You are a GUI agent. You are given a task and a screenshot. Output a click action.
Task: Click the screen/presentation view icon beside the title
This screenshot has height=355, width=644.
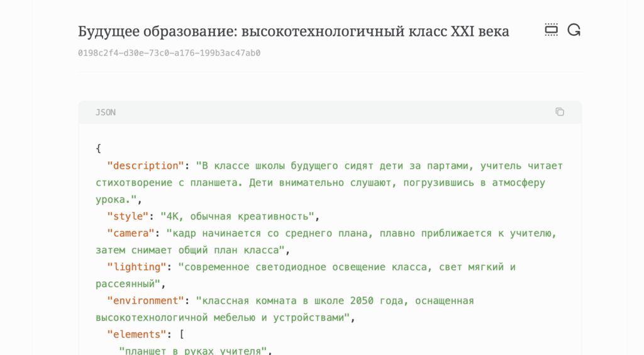click(551, 30)
